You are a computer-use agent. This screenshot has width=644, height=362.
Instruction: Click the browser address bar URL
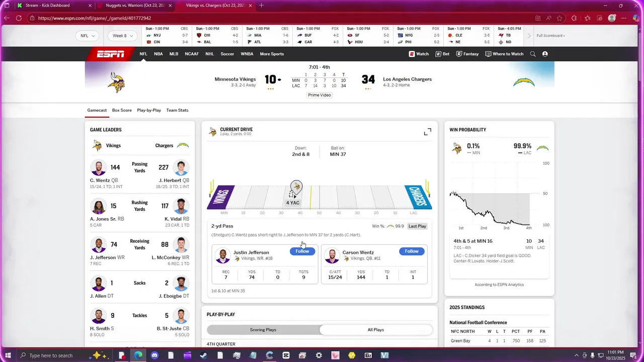(95, 18)
